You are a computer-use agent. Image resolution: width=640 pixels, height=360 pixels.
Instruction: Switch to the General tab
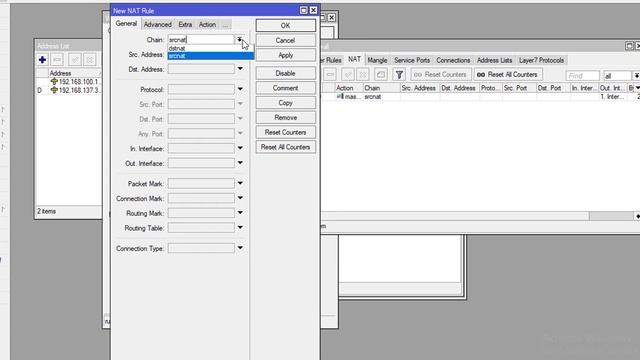126,24
